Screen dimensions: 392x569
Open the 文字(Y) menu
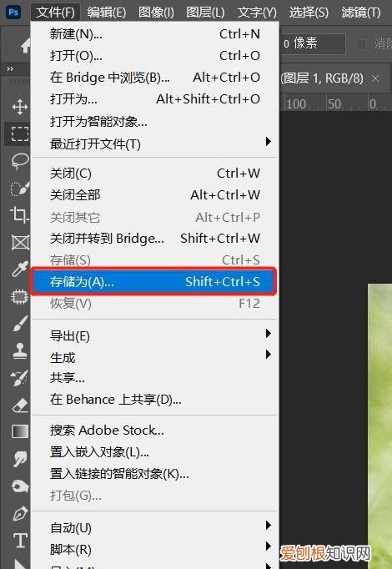tap(257, 13)
